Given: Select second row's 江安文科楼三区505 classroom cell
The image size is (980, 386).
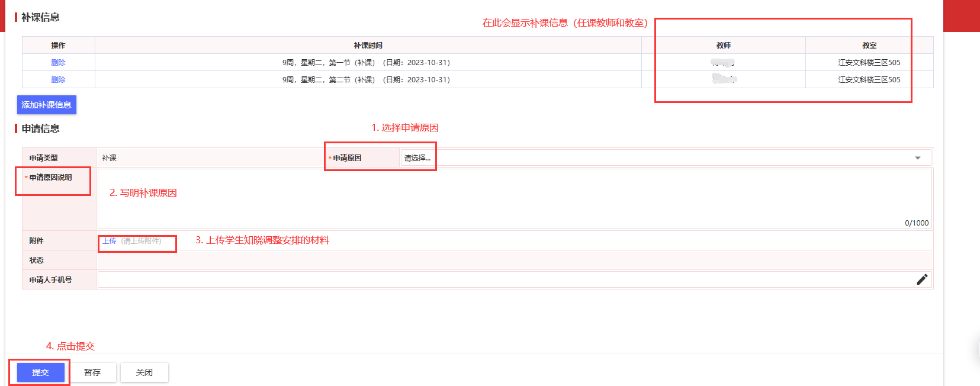Looking at the screenshot, I should click(869, 80).
